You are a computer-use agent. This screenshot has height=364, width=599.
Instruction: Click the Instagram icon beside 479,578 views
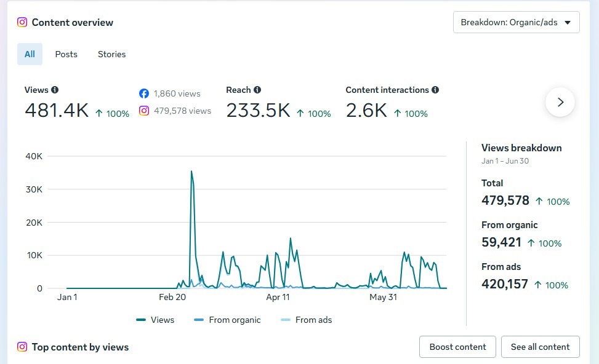point(144,111)
